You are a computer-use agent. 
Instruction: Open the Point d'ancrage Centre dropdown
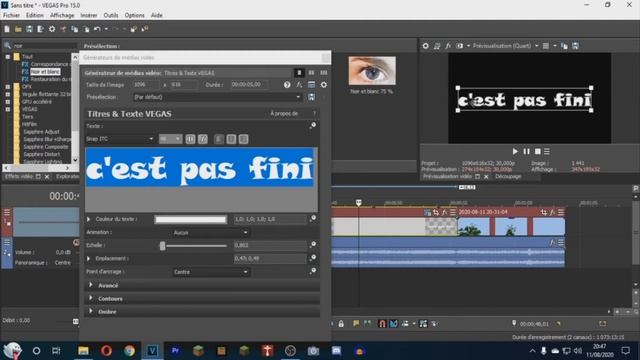[x=211, y=272]
